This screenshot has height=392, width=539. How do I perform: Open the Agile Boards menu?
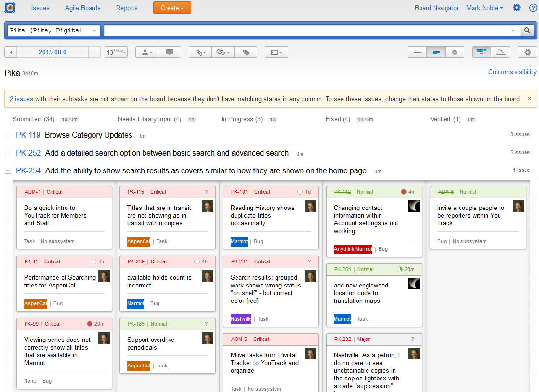[x=83, y=8]
